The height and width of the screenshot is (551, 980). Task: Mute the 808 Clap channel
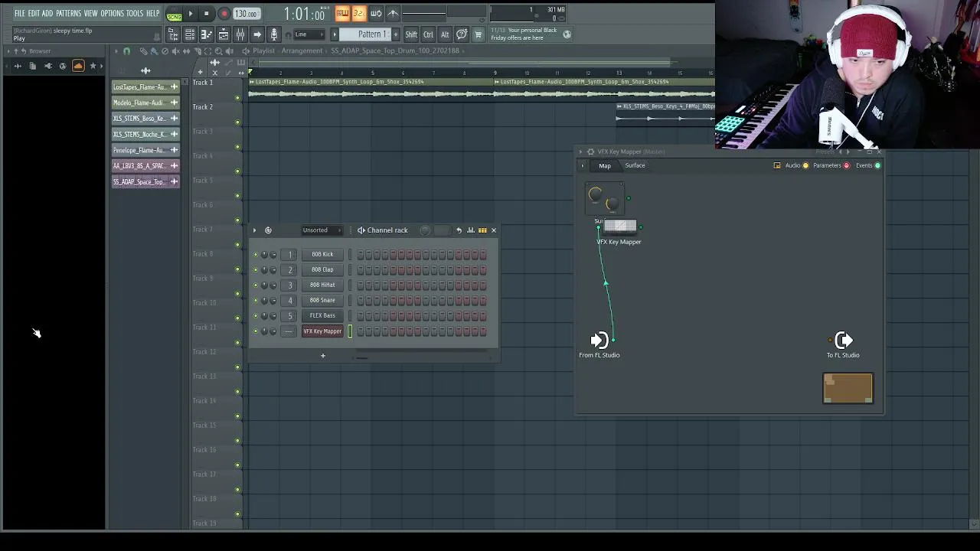[x=256, y=269]
